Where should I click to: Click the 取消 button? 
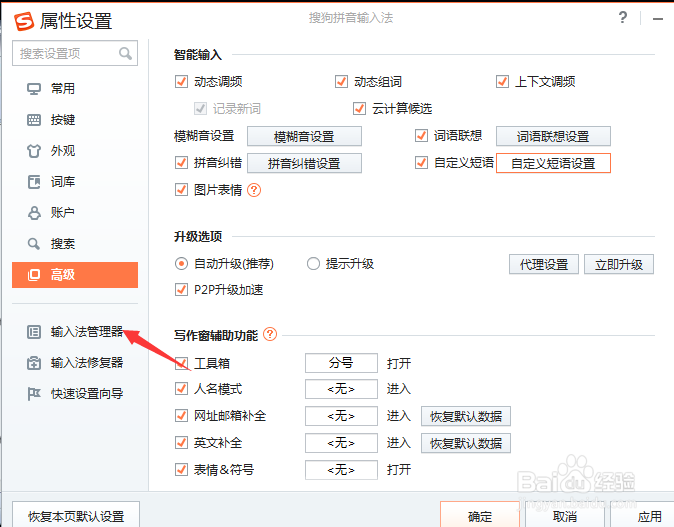[x=565, y=515]
